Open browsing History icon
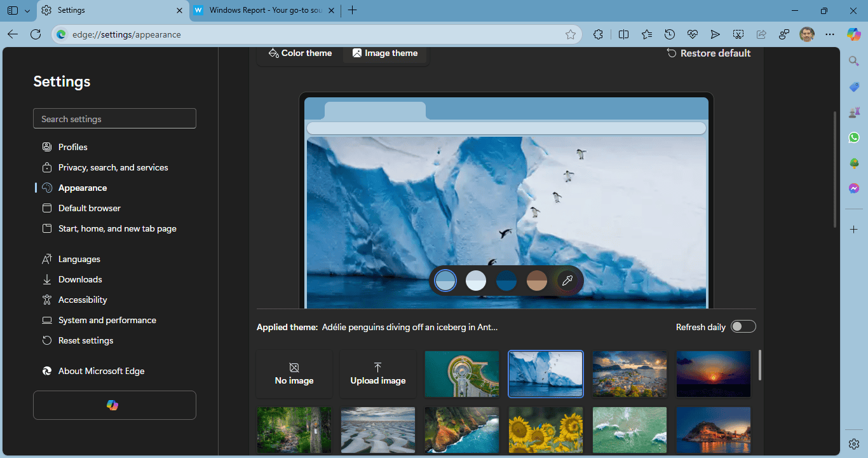 [x=670, y=34]
